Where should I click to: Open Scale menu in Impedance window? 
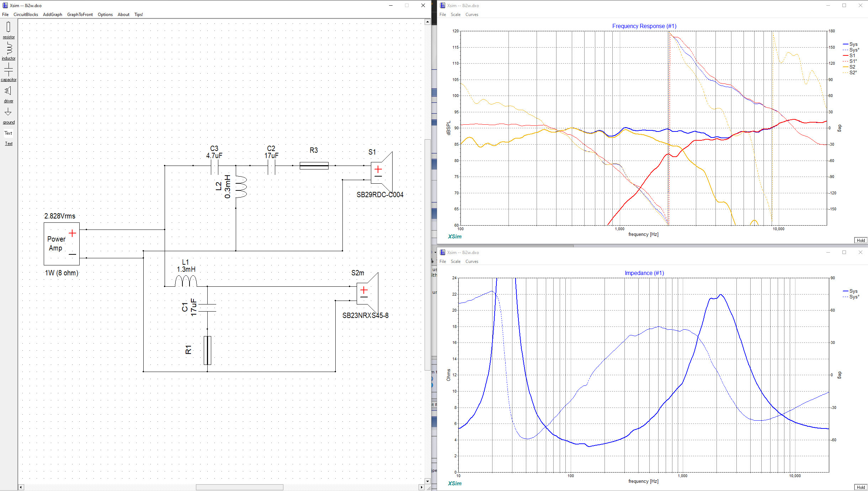[456, 261]
